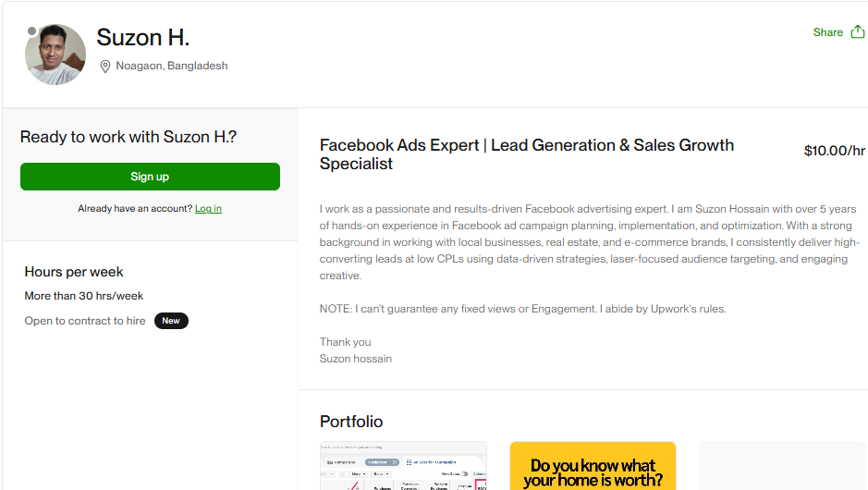Click "Open to contract to hire" text
868x490 pixels.
click(x=85, y=321)
